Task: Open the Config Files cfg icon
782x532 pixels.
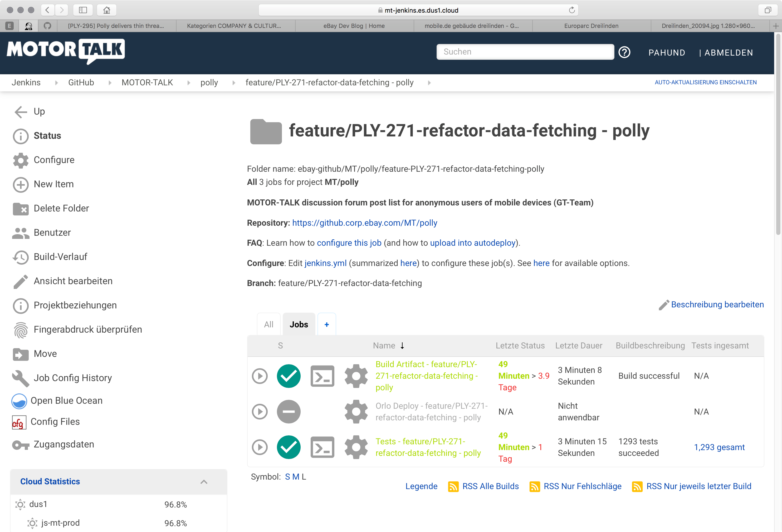Action: click(x=19, y=422)
